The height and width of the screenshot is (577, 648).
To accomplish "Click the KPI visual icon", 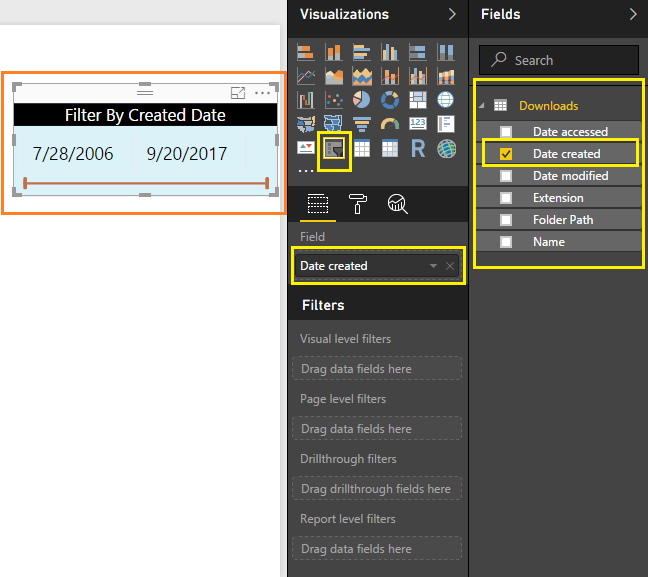I will [x=306, y=148].
